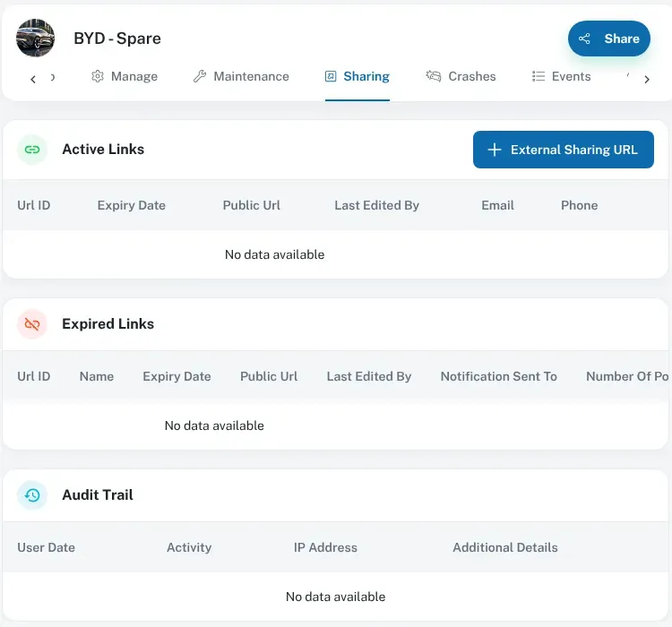Click the Expired Links heading

pyautogui.click(x=108, y=324)
